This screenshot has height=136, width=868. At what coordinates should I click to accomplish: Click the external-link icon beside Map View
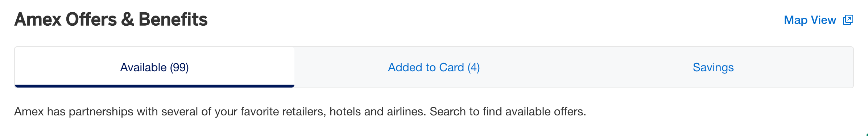click(848, 20)
